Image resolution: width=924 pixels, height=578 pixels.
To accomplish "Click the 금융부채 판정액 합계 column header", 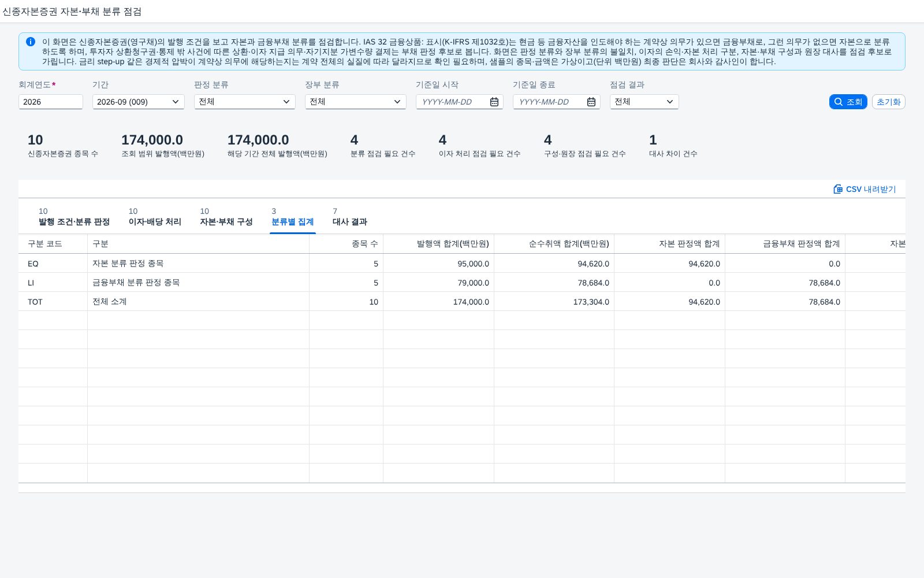I will point(785,244).
